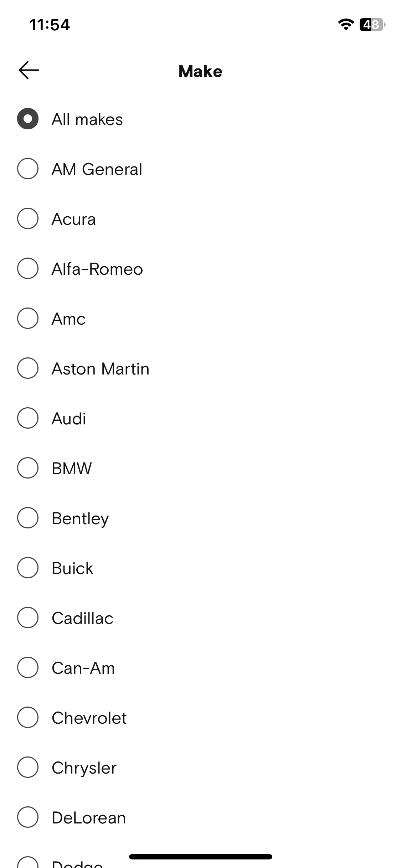Tap the back arrow icon
This screenshot has height=868, width=401.
[x=29, y=70]
